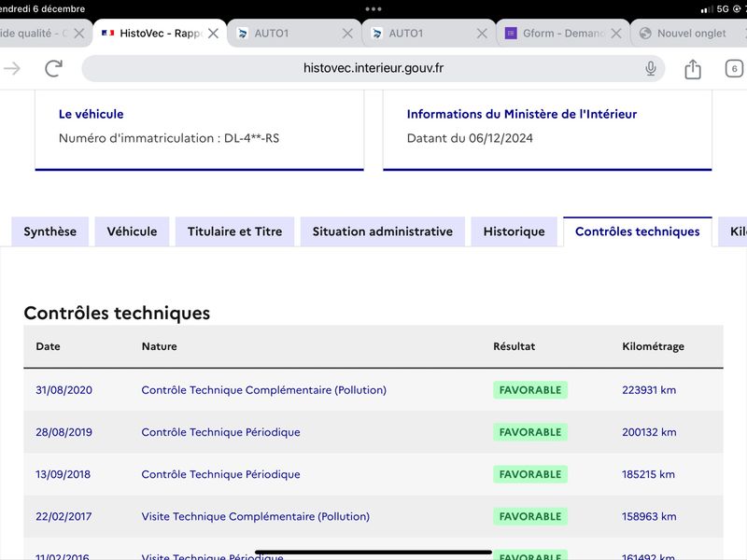Click the Date column header
The width and height of the screenshot is (747, 560).
click(x=49, y=346)
